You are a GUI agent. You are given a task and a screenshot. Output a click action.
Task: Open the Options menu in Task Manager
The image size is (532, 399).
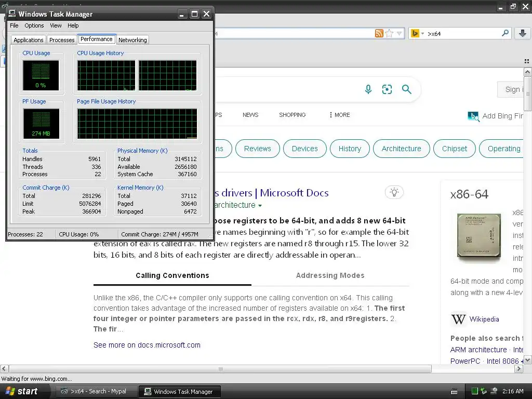coord(34,25)
